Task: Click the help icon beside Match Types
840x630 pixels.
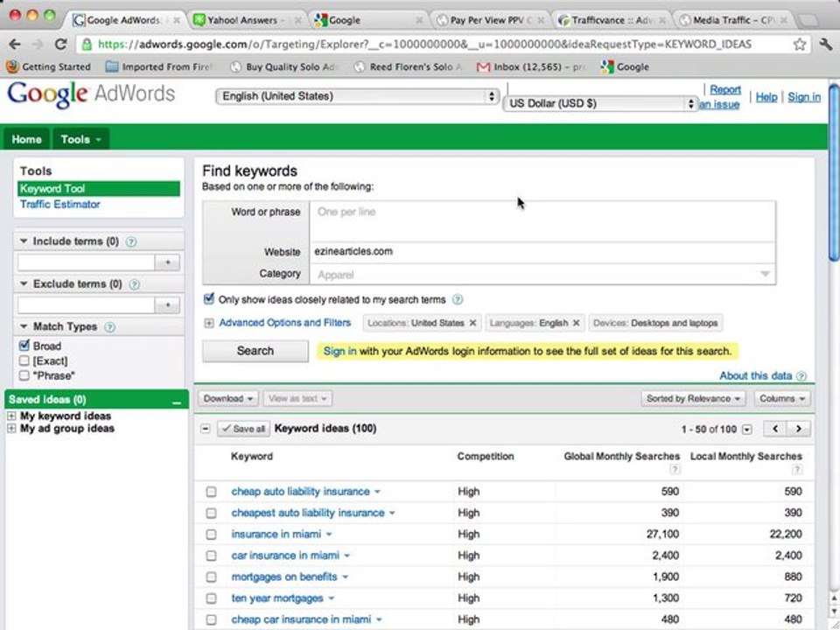Action: (x=110, y=326)
